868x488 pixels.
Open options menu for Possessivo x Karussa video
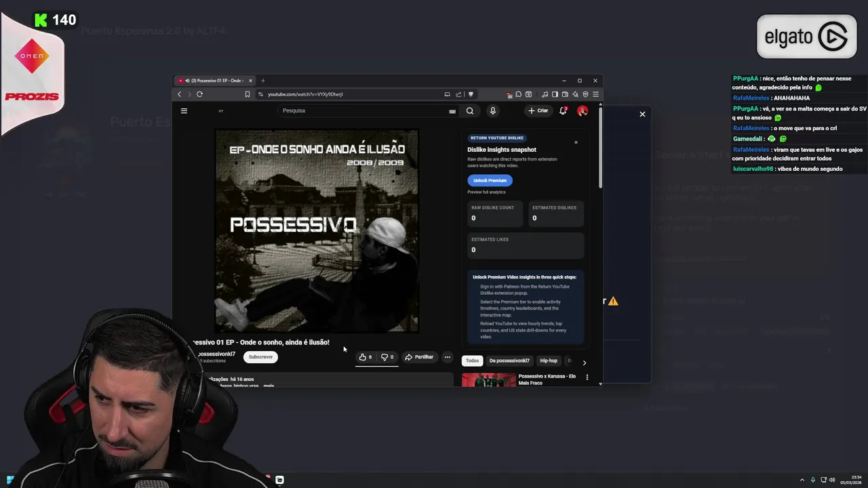pos(587,377)
